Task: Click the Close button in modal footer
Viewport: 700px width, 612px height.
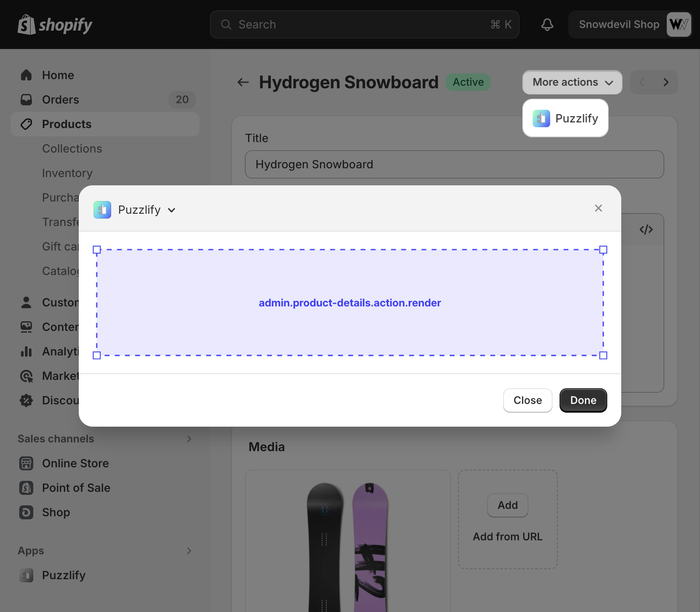Action: [x=527, y=400]
